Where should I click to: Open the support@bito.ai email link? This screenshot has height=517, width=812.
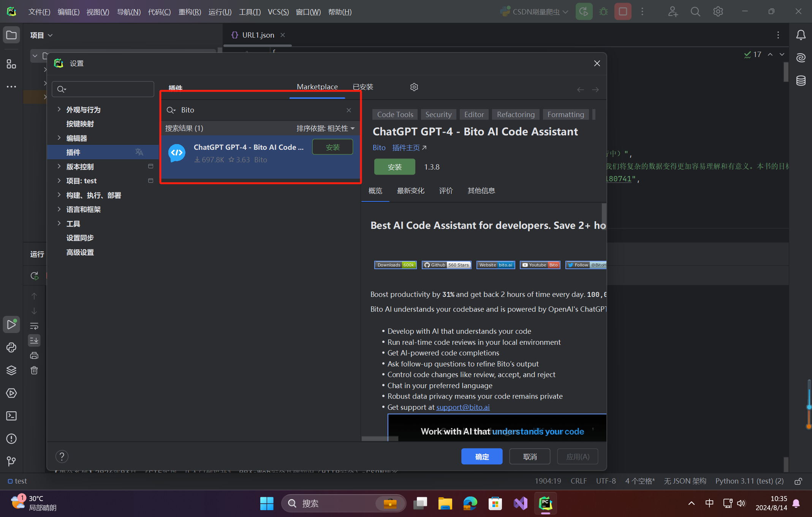[x=463, y=407]
